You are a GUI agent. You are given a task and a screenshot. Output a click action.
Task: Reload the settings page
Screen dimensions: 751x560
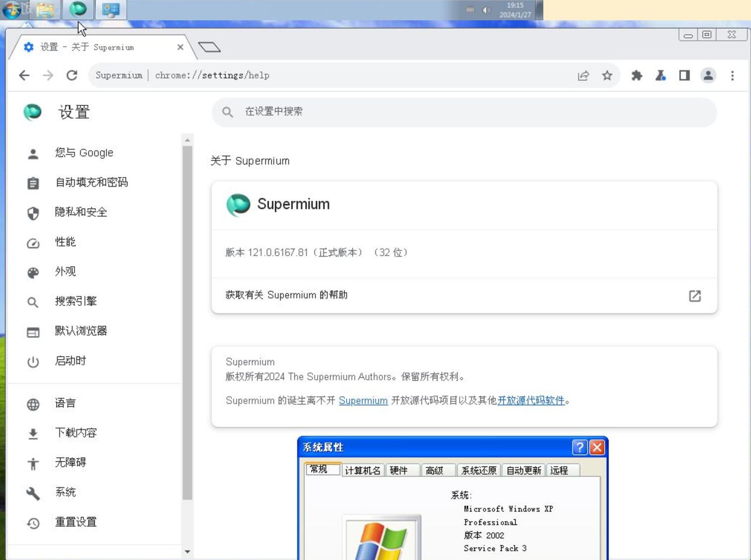tap(71, 75)
